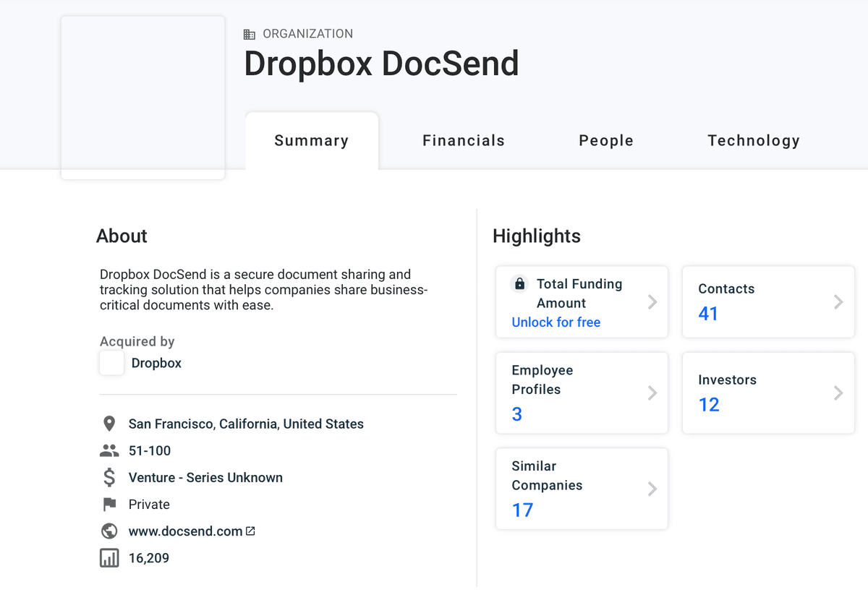Click the Dropbox acquirer logo placeholder

tap(111, 363)
